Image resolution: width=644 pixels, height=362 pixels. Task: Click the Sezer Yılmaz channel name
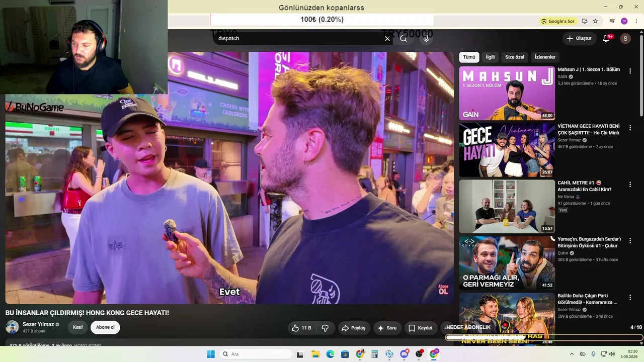tap(38, 324)
